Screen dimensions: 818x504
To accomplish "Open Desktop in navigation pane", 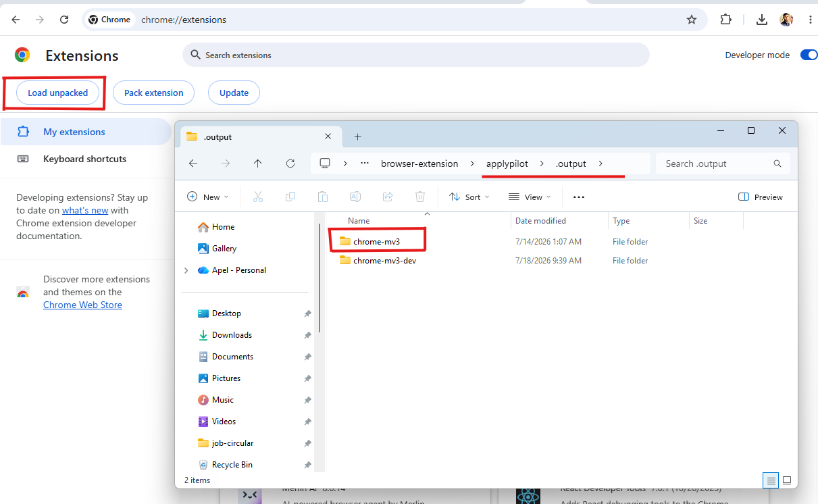I will (219, 313).
